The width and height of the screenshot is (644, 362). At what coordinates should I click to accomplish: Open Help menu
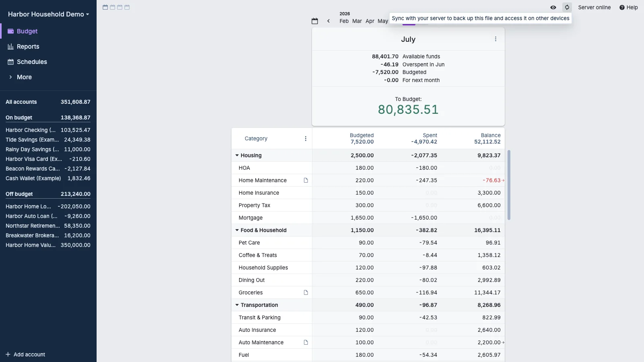click(x=629, y=7)
